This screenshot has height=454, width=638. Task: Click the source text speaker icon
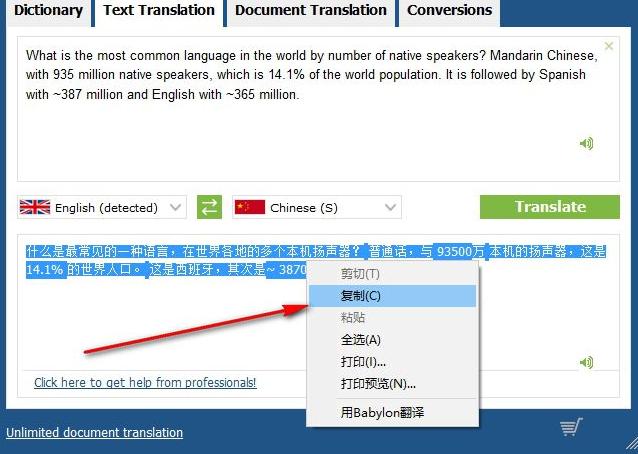coord(587,143)
